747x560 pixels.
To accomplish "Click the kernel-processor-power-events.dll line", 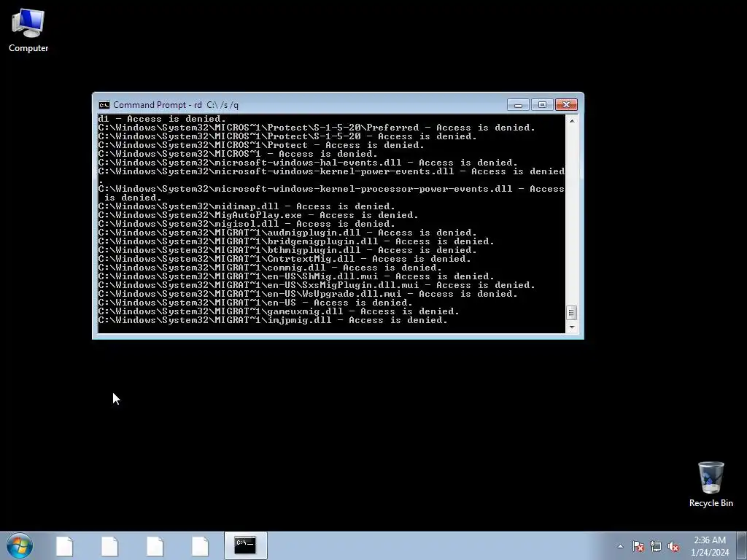I will tap(331, 193).
